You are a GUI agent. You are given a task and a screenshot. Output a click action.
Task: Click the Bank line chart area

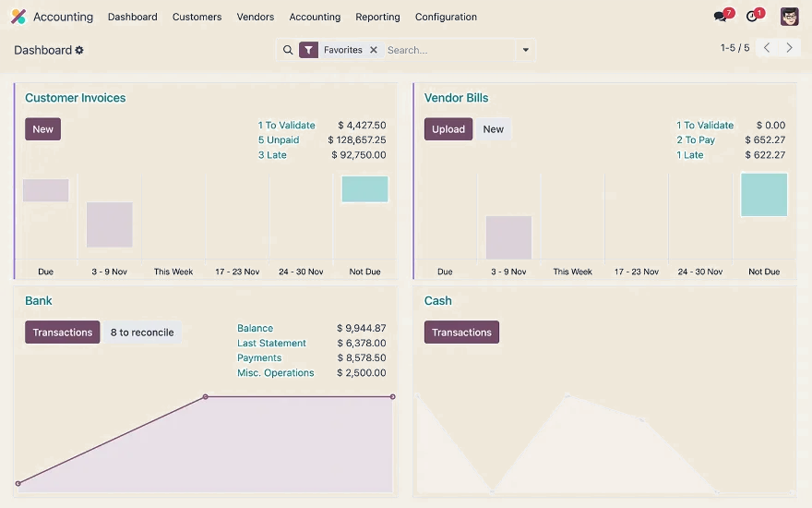206,442
